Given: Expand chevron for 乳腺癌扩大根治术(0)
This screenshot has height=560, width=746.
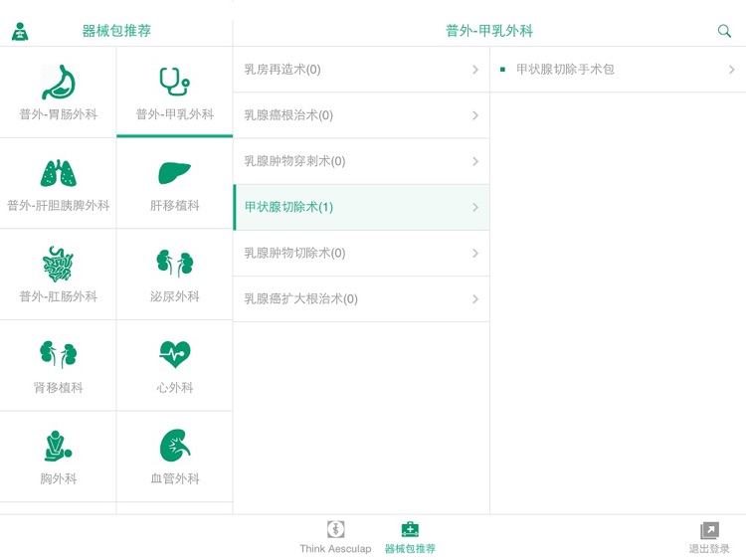Looking at the screenshot, I should [475, 299].
